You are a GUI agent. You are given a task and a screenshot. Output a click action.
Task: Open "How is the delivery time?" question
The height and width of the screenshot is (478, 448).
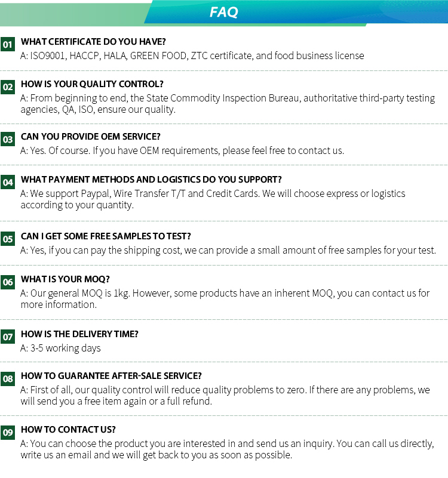pyautogui.click(x=79, y=334)
